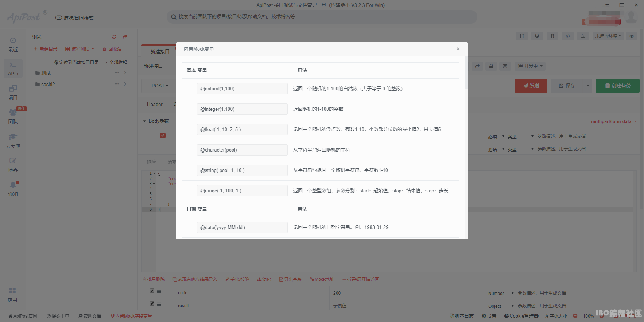Image resolution: width=644 pixels, height=322 pixels.
Task: Click the search input field at top
Action: coord(322,17)
